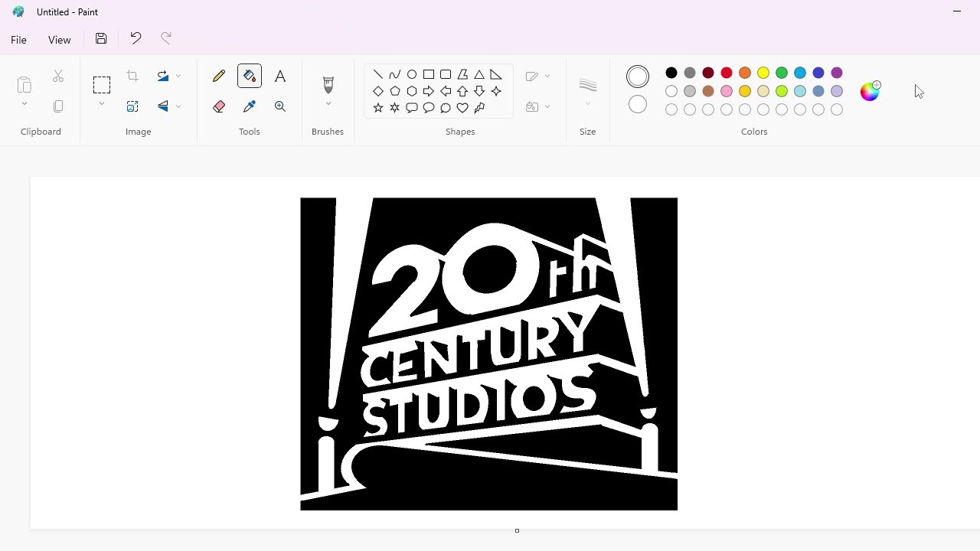The image size is (980, 551).
Task: Select Color 2 secondary color circle
Action: coord(638,105)
